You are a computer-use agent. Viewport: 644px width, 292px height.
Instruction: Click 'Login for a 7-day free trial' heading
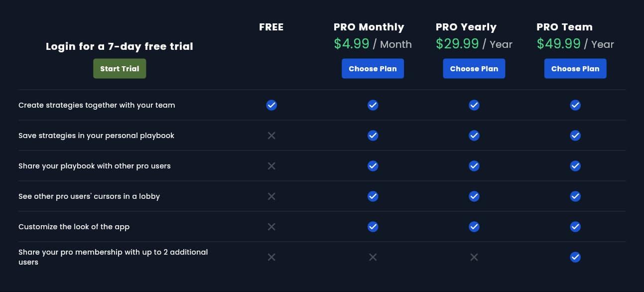(120, 46)
